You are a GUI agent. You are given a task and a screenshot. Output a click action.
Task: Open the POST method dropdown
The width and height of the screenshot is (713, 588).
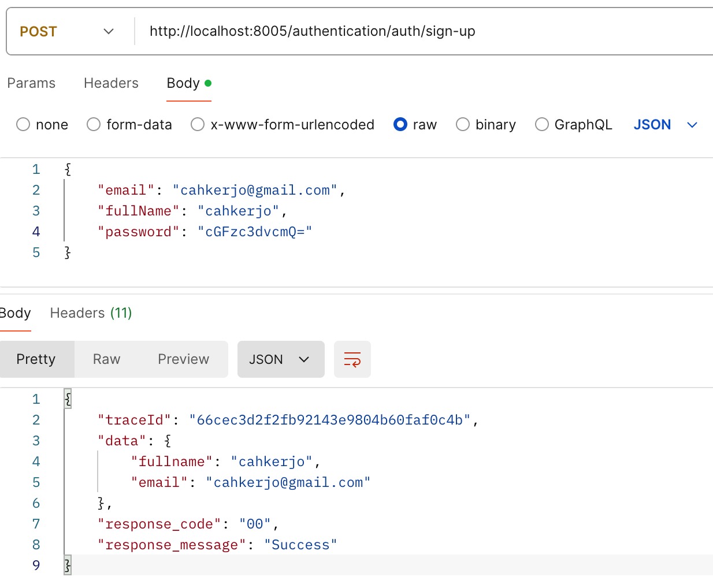tap(67, 31)
